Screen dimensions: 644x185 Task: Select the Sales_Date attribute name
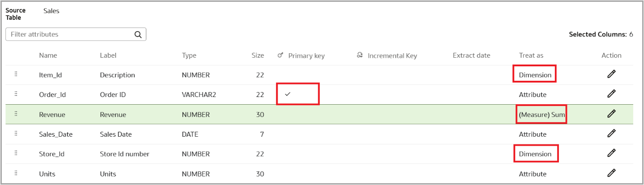pyautogui.click(x=56, y=134)
